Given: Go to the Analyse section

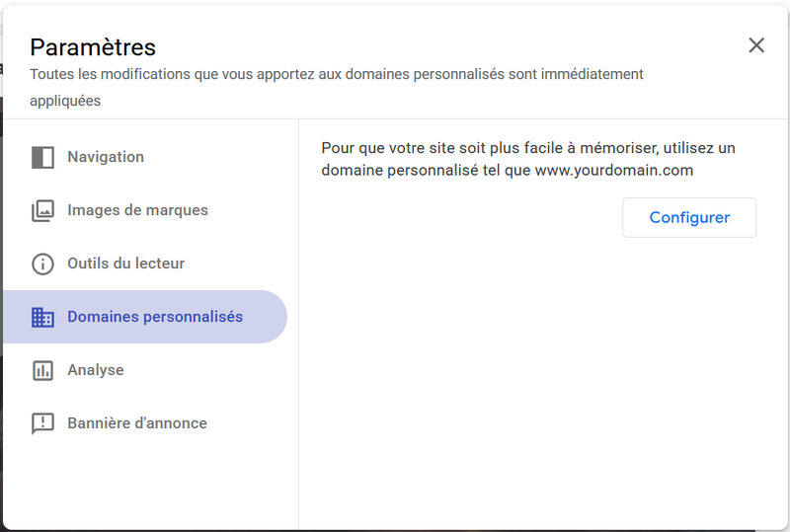Looking at the screenshot, I should point(96,370).
